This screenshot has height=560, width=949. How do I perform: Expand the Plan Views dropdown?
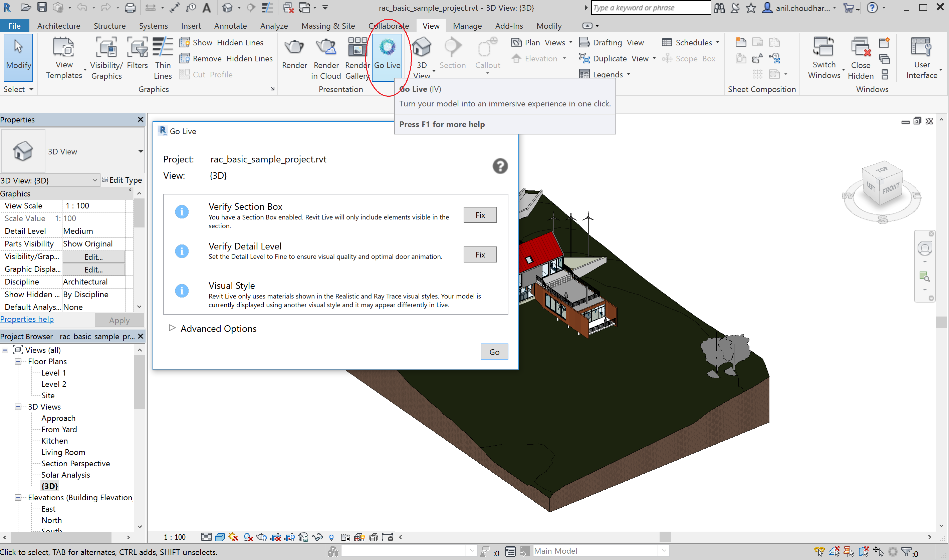tap(570, 42)
